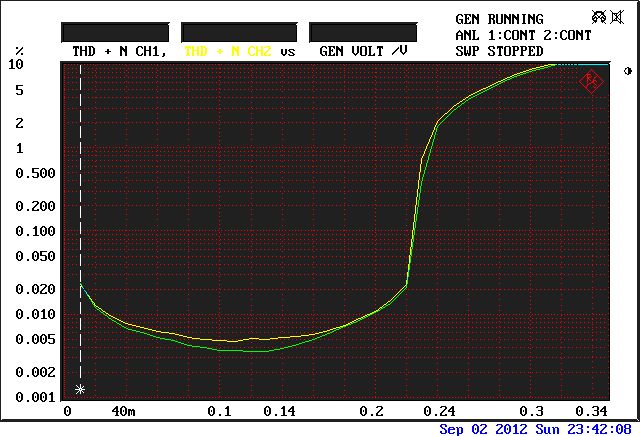Screen dimensions: 640x436
Task: Click the "Sep 02 2012 Sun 23:42:08" timestamp
Action: pos(535,429)
